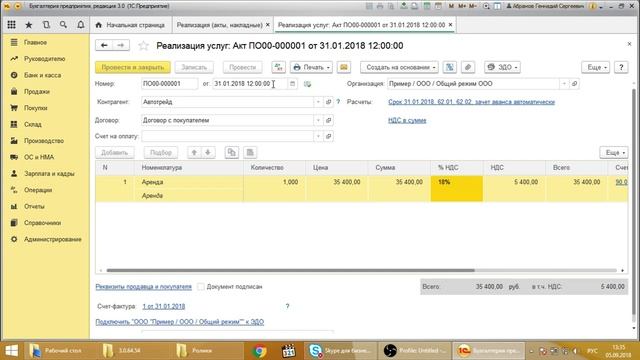Expand Создать на основании dropdown
Image resolution: width=640 pixels, height=360 pixels.
(400, 67)
